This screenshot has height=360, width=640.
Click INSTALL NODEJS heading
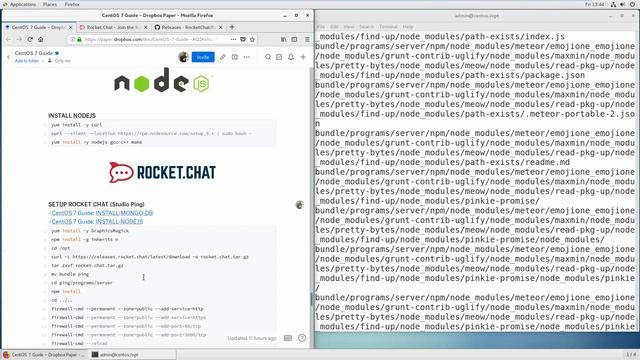click(x=72, y=116)
